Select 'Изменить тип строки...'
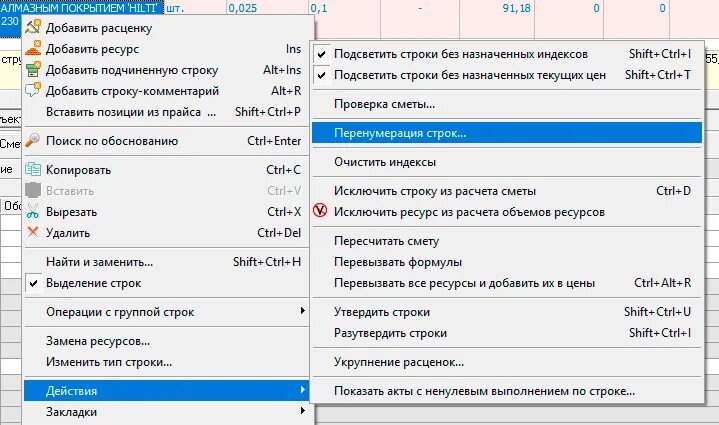This screenshot has width=719, height=425. point(167,362)
